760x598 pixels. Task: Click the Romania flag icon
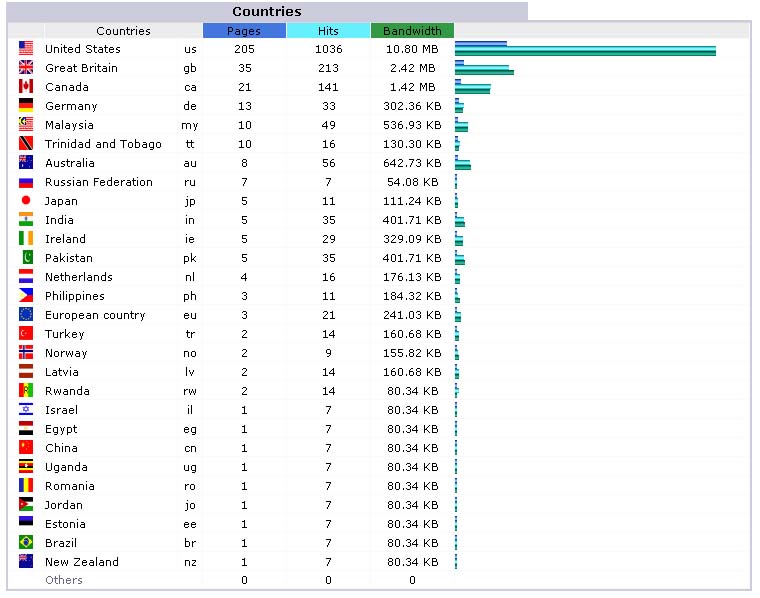[x=26, y=485]
